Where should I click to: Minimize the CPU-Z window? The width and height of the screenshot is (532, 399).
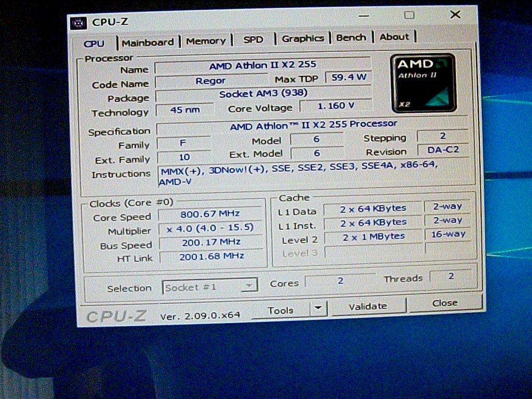[x=363, y=15]
